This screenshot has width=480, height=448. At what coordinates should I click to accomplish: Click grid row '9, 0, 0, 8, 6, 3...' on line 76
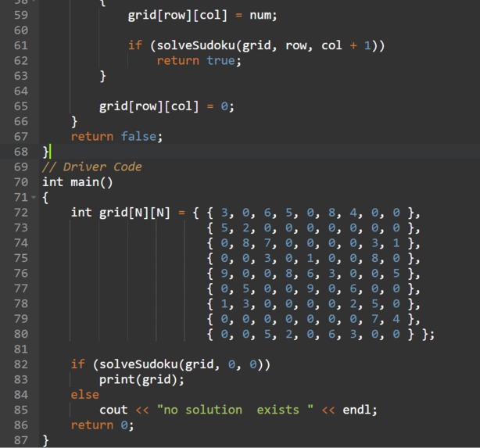tap(313, 274)
